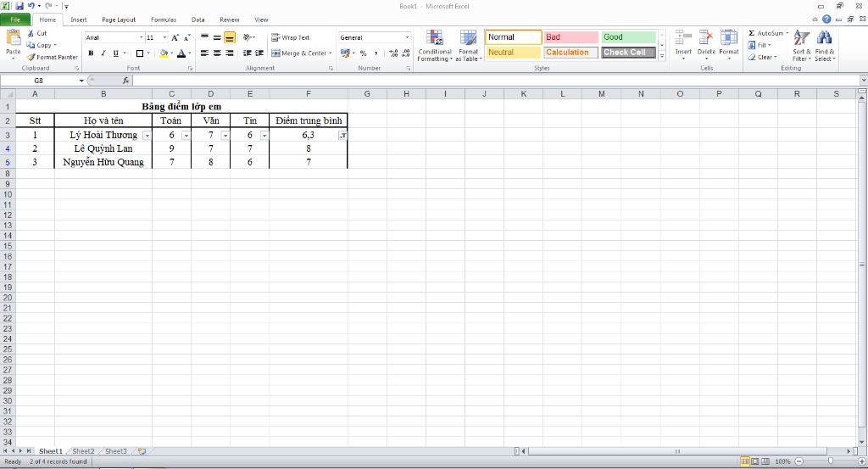Screen dimensions: 868x469
Task: Open the filter dropdown in Toán column
Action: [x=186, y=136]
